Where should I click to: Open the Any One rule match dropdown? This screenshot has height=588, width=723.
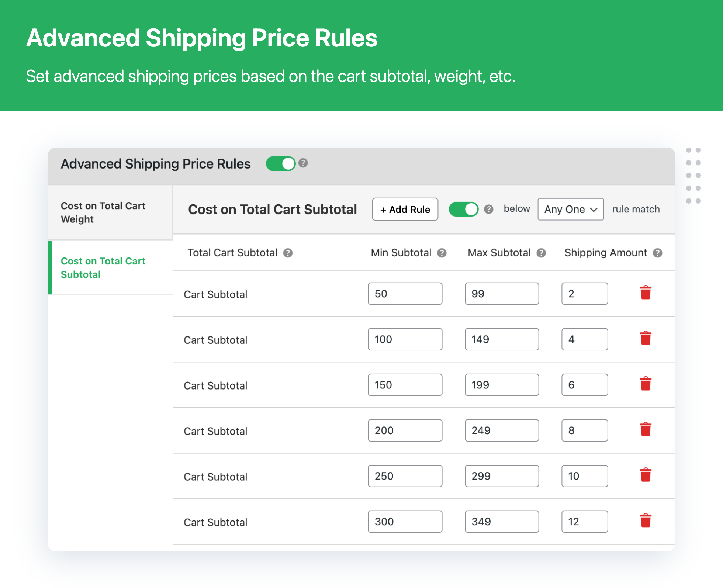point(570,209)
